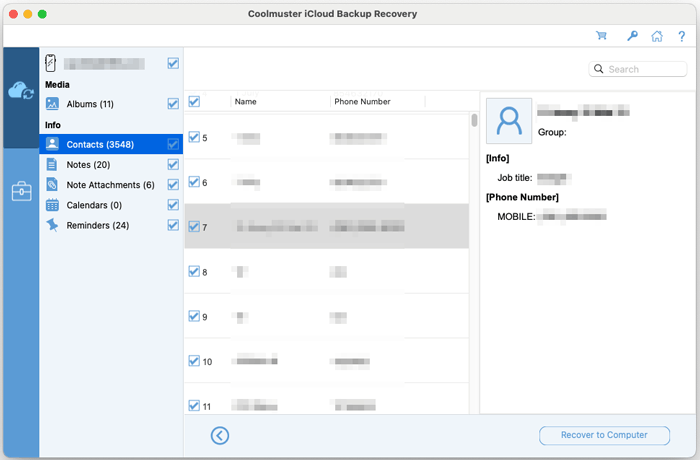Screen dimensions: 700x460
Task: Toggle the device select-all checkbox
Action: (173, 63)
